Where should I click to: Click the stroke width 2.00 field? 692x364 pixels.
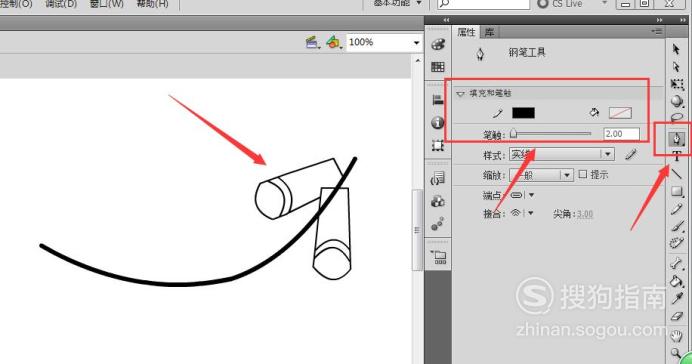coord(621,134)
